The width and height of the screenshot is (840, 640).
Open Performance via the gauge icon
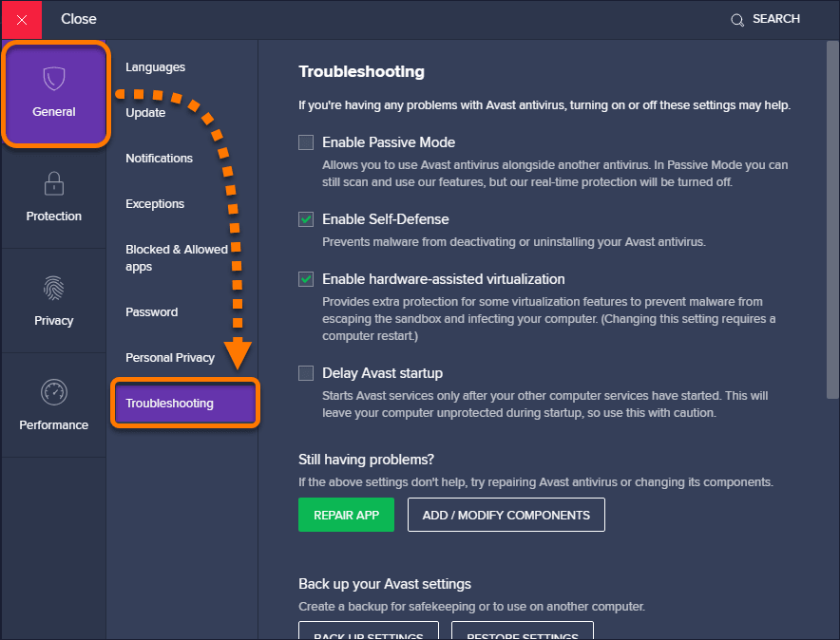[53, 392]
